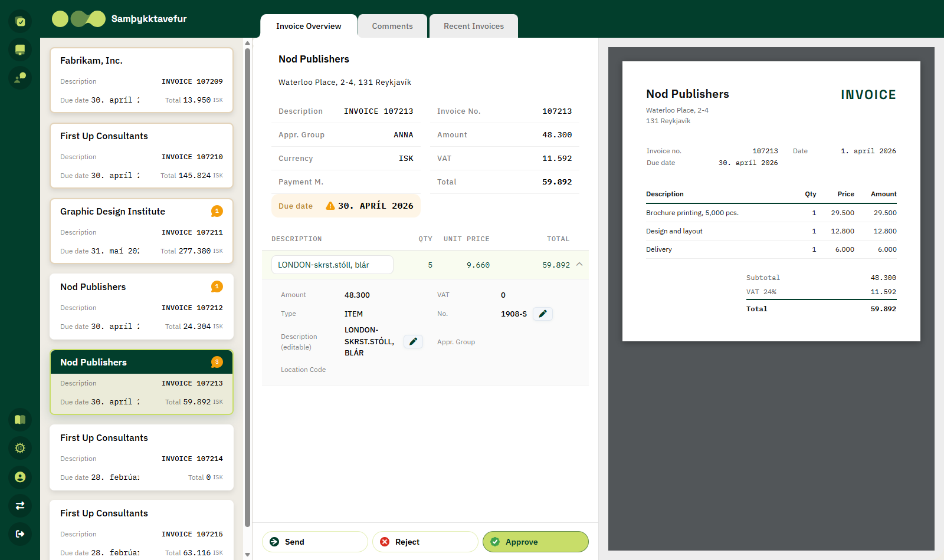Click the total 145.824 ISK on First Up card
This screenshot has width=944, height=560.
[192, 176]
